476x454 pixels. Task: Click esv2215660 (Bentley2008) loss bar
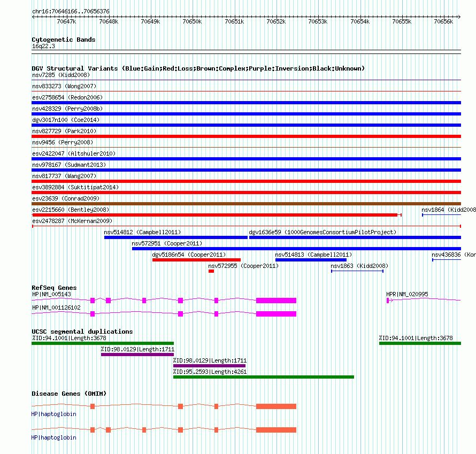[217, 215]
